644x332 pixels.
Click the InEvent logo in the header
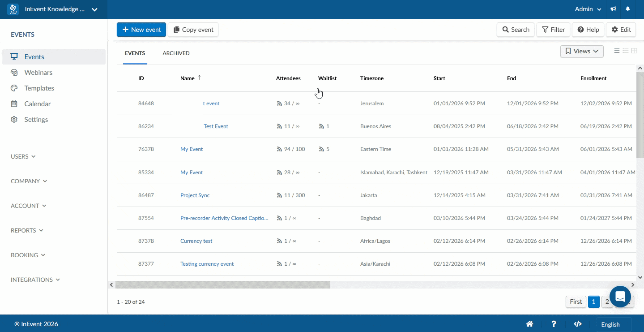[x=13, y=9]
